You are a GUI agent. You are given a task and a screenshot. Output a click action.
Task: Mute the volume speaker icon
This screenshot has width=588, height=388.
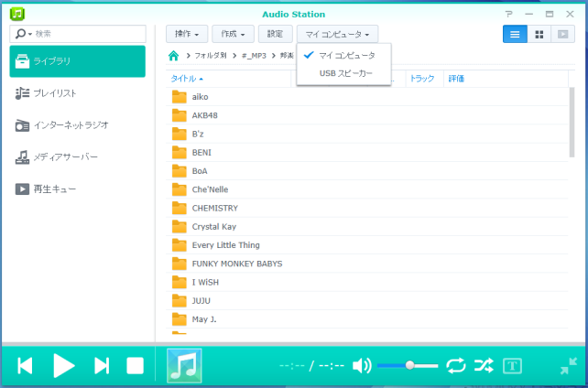(x=362, y=365)
